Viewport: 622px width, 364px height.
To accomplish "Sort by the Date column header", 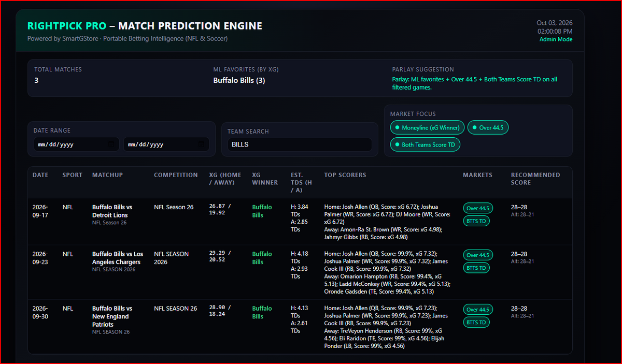I will (x=40, y=175).
